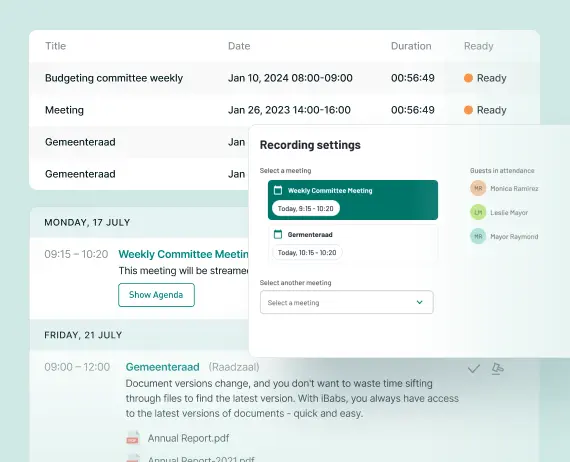Click the Meeting row title
Viewport: 570px width, 462px height.
[64, 110]
